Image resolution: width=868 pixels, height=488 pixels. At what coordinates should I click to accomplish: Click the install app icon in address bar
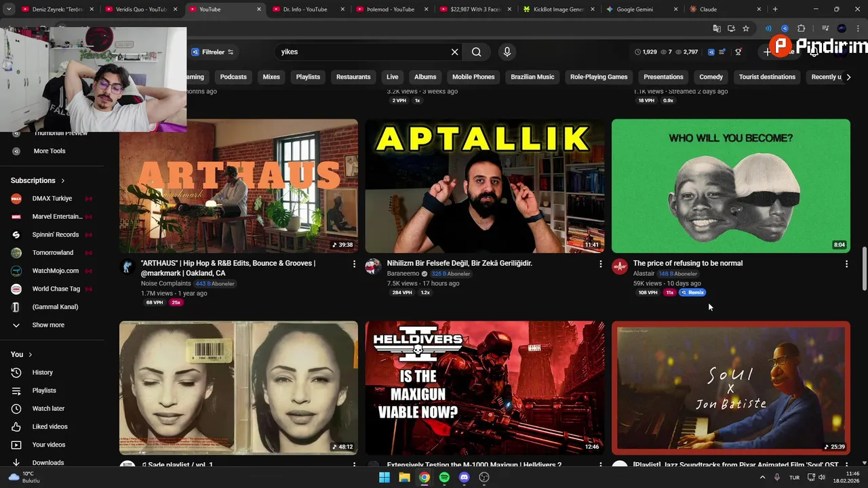pyautogui.click(x=731, y=28)
